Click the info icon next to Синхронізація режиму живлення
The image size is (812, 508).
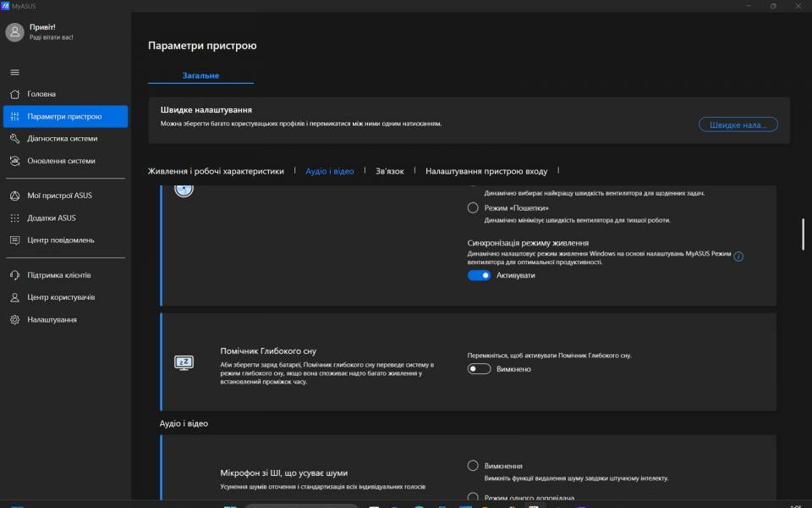(x=738, y=257)
